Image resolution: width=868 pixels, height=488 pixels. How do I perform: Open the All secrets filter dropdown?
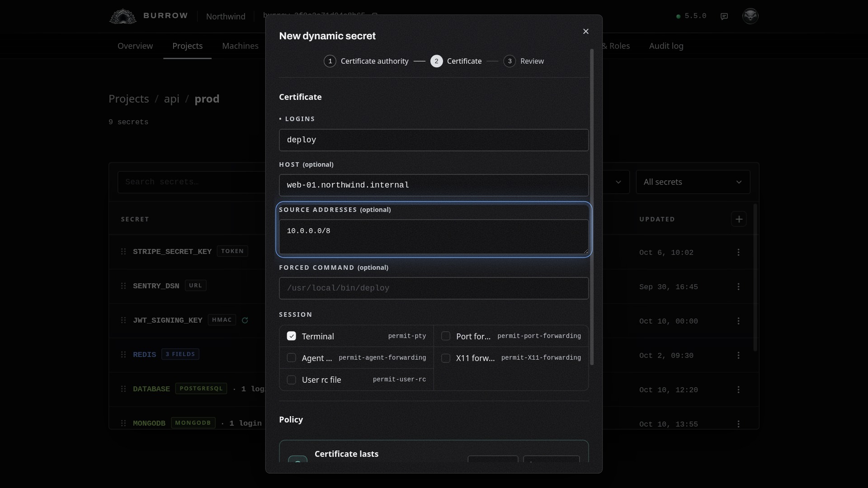(x=693, y=182)
